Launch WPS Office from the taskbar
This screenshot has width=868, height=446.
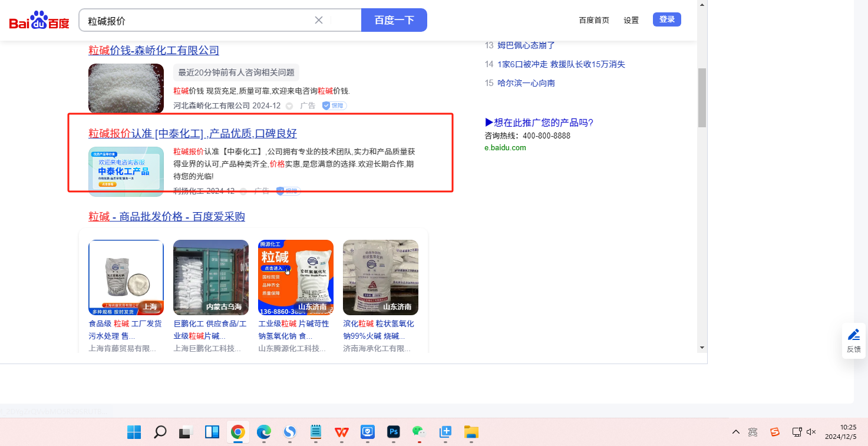tap(342, 432)
